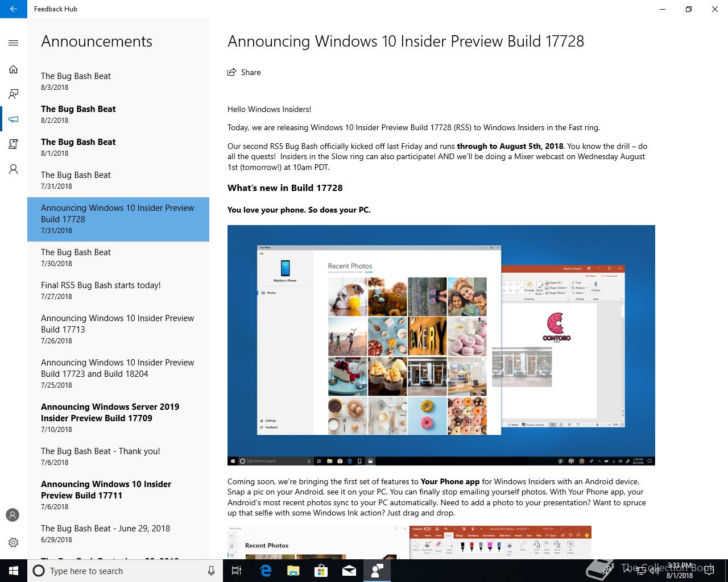Launch Microsoft Edge from taskbar
This screenshot has height=582, width=728.
click(266, 571)
